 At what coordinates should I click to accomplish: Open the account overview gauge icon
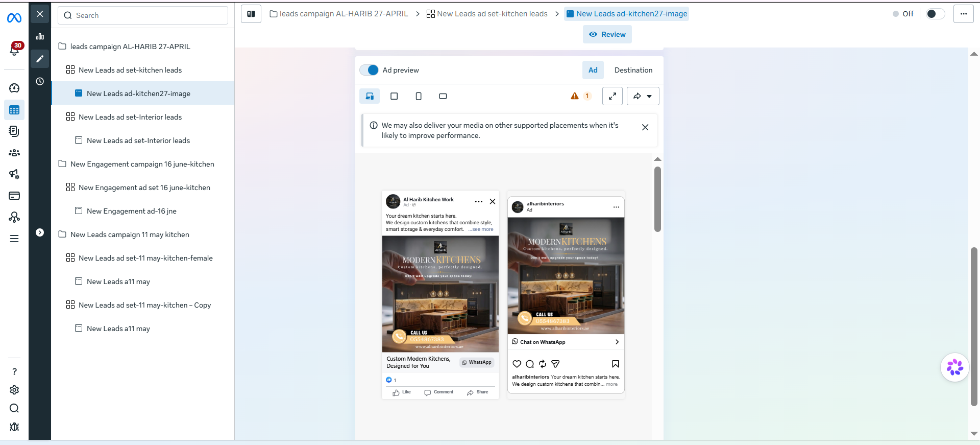[14, 88]
